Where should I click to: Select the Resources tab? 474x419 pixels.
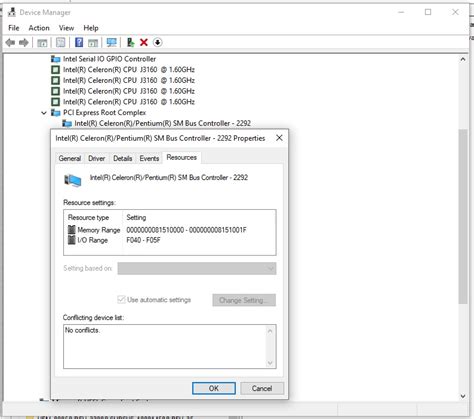click(x=182, y=157)
